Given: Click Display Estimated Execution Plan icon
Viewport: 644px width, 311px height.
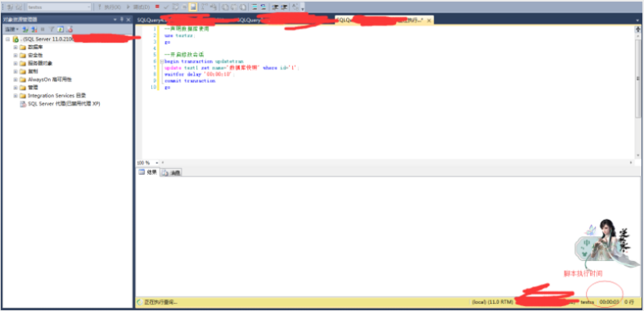Looking at the screenshot, I should click(175, 7).
